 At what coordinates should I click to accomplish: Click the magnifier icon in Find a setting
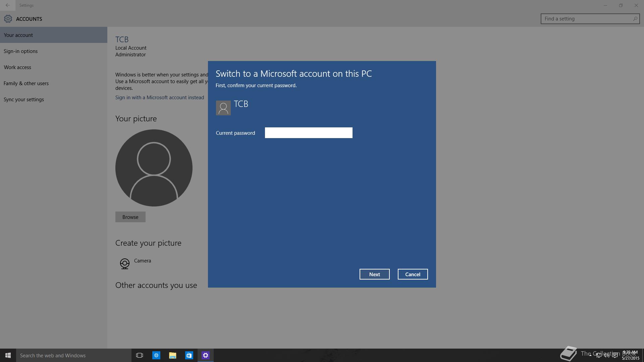coord(635,19)
